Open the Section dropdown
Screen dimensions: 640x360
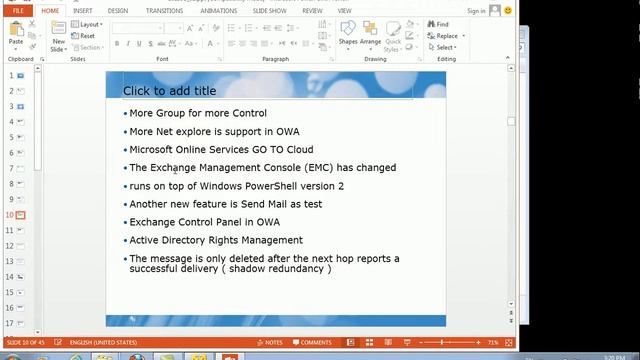pos(88,47)
